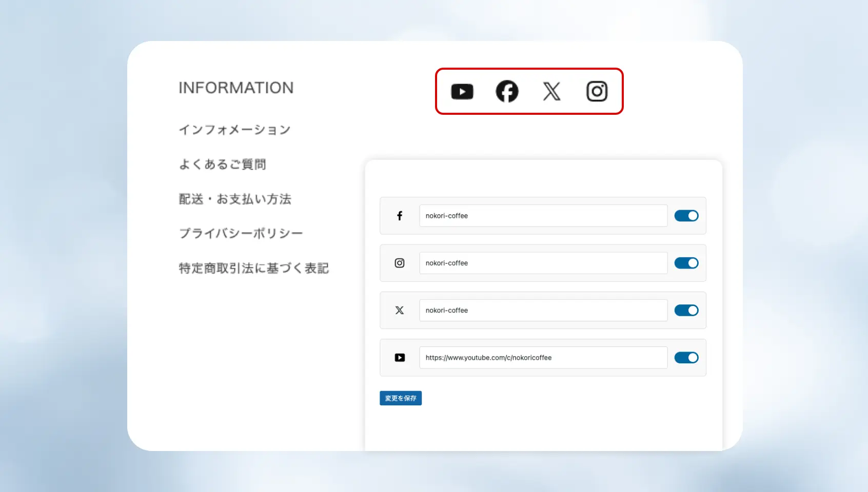Image resolution: width=868 pixels, height=492 pixels.
Task: Click the small X icon in settings row
Action: coord(400,310)
